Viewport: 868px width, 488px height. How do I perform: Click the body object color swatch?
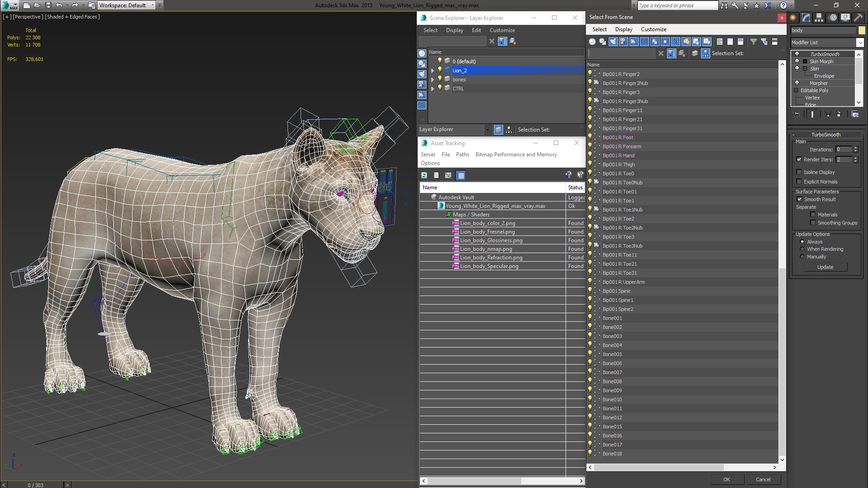click(x=862, y=30)
